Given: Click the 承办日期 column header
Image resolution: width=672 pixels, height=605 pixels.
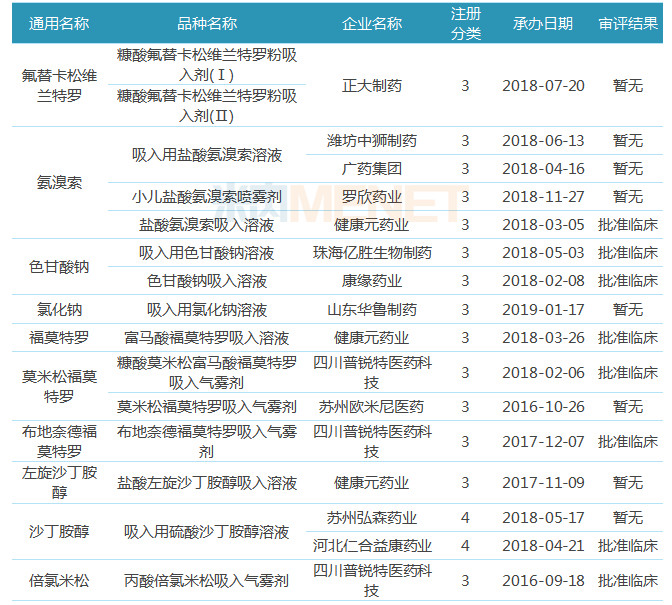Looking at the screenshot, I should (x=543, y=24).
